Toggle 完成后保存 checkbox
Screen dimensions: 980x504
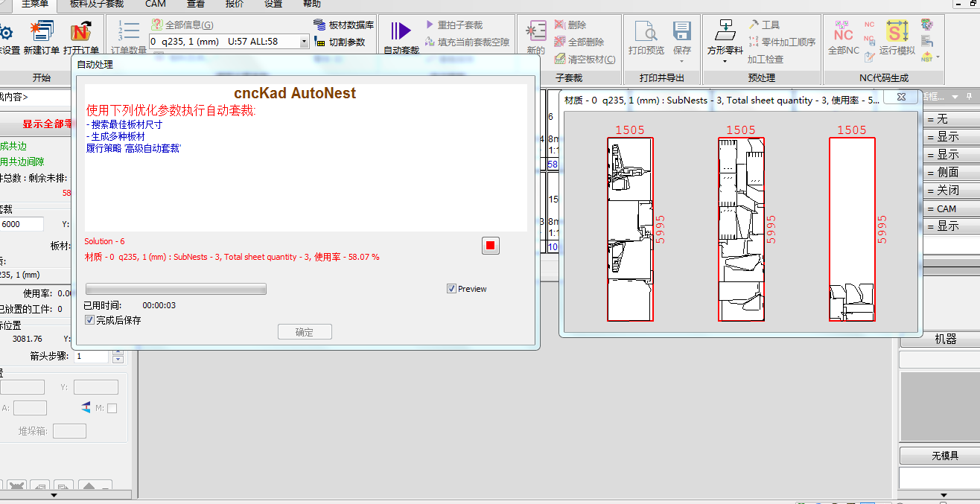click(x=90, y=320)
